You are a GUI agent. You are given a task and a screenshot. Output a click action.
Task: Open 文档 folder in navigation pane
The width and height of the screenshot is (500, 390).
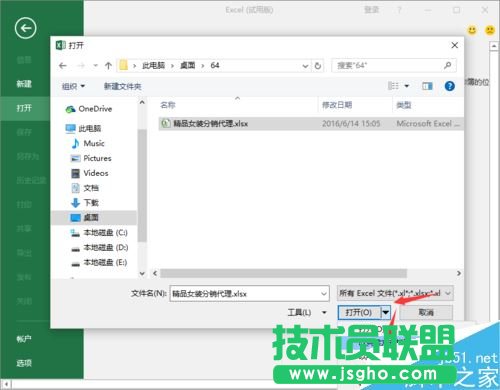(85, 188)
